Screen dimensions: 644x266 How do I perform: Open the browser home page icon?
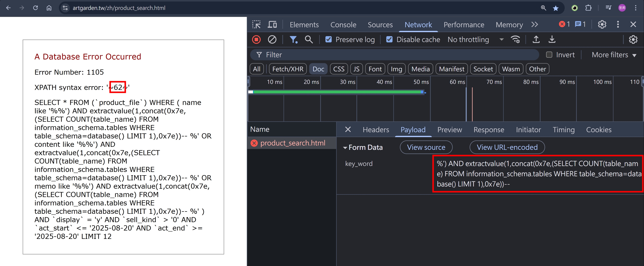click(x=49, y=8)
